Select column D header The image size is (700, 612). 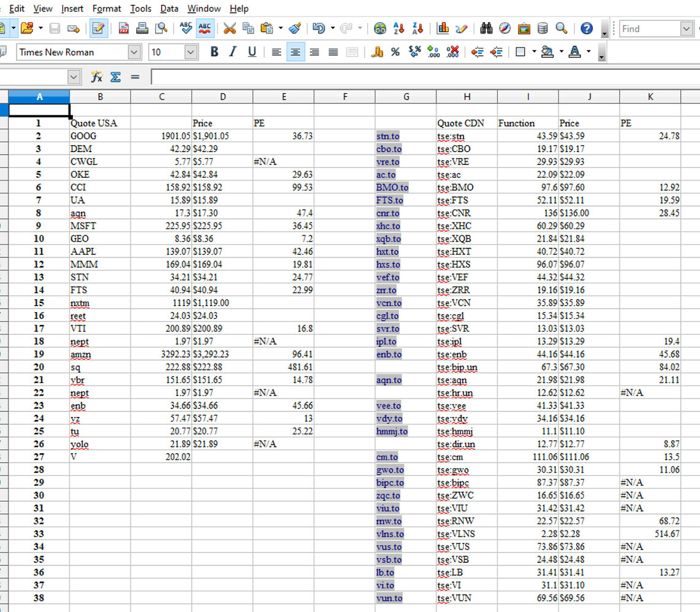[x=222, y=96]
